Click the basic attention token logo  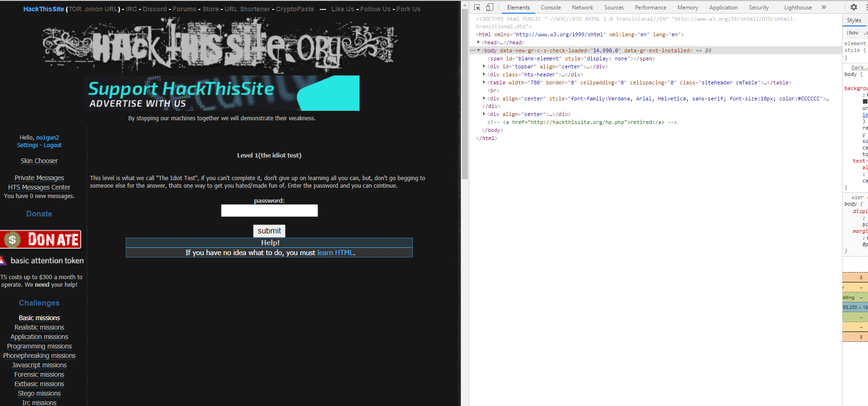[x=42, y=260]
